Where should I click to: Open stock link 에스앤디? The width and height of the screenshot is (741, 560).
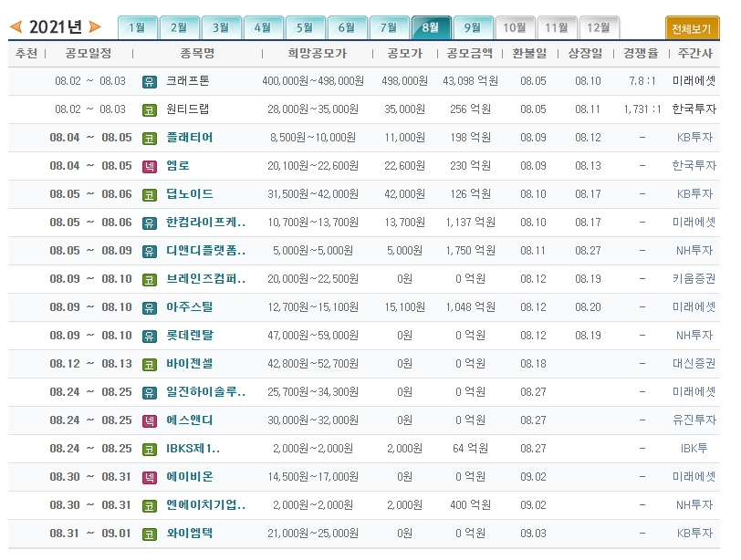coord(190,420)
